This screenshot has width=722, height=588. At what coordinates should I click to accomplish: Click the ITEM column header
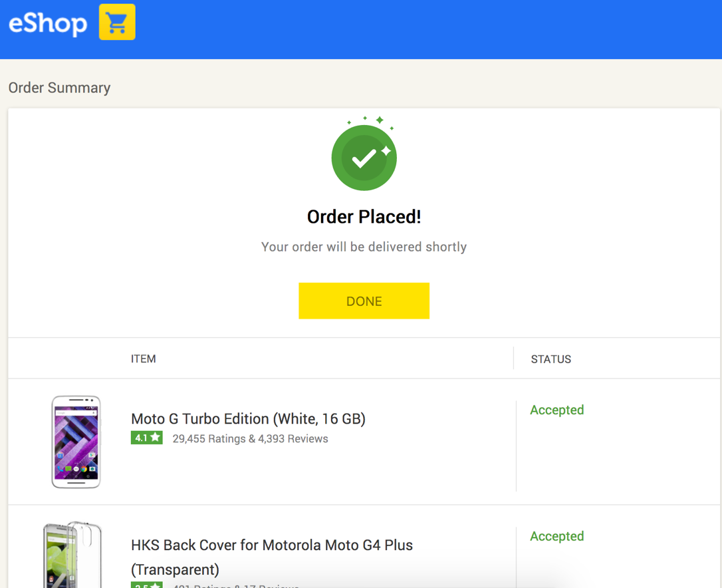[143, 359]
